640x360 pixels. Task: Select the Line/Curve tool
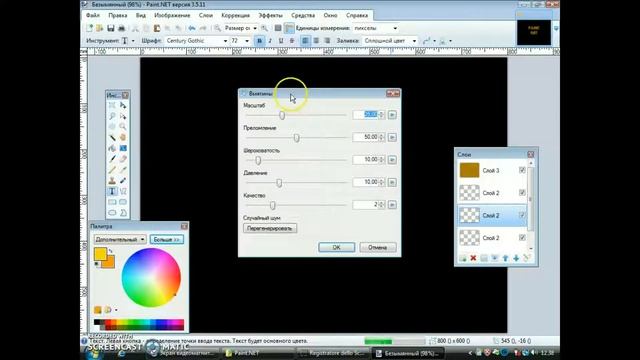(x=123, y=191)
